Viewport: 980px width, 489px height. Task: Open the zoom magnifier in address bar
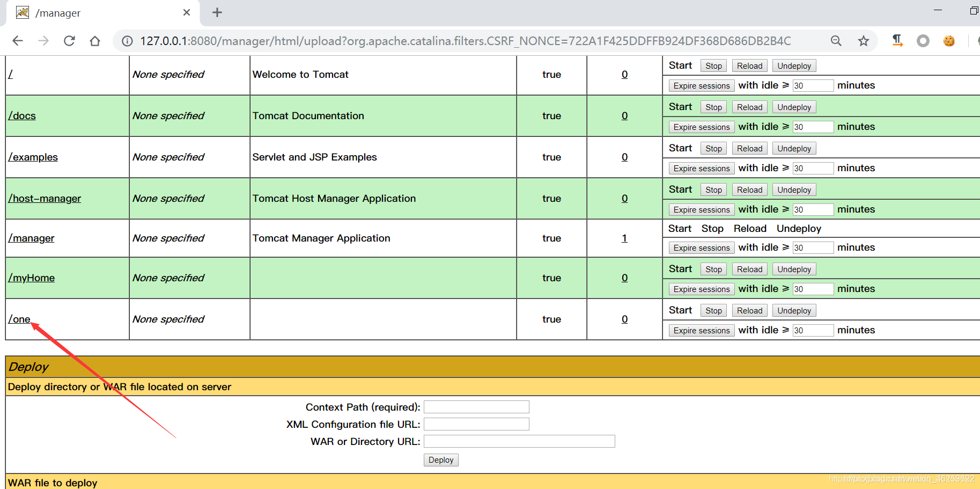pyautogui.click(x=836, y=41)
